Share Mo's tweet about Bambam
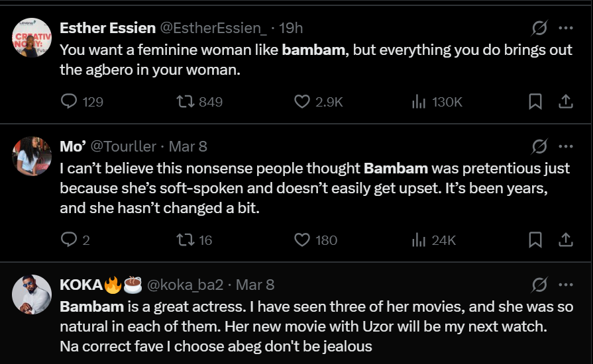This screenshot has height=364, width=593. [x=566, y=240]
